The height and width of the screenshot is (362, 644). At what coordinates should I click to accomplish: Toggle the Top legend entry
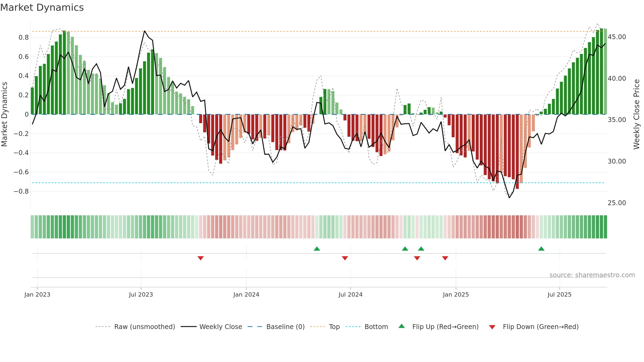click(325, 327)
